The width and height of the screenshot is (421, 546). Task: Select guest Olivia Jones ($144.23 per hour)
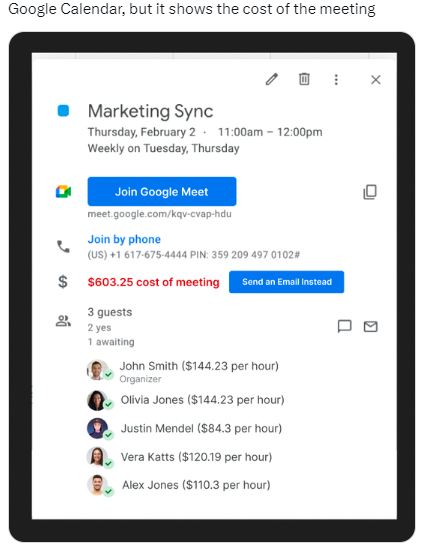[x=202, y=400]
